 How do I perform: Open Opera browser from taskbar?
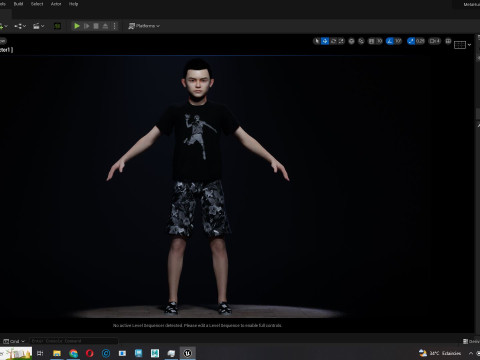click(x=90, y=353)
